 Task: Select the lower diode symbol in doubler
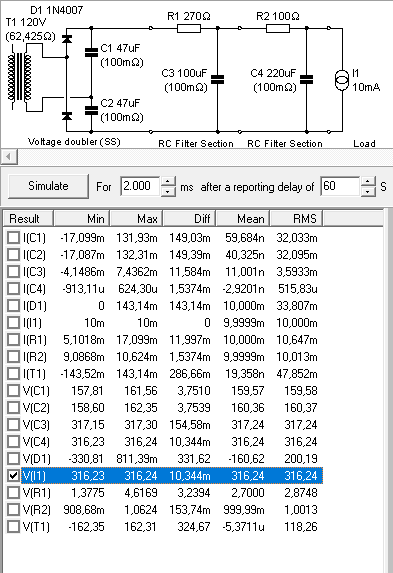coord(67,116)
